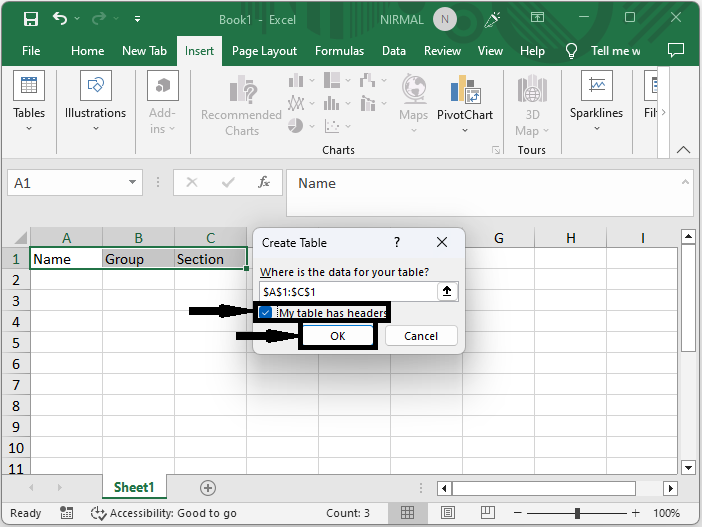
Task: Go to the Review tab
Action: pyautogui.click(x=442, y=51)
